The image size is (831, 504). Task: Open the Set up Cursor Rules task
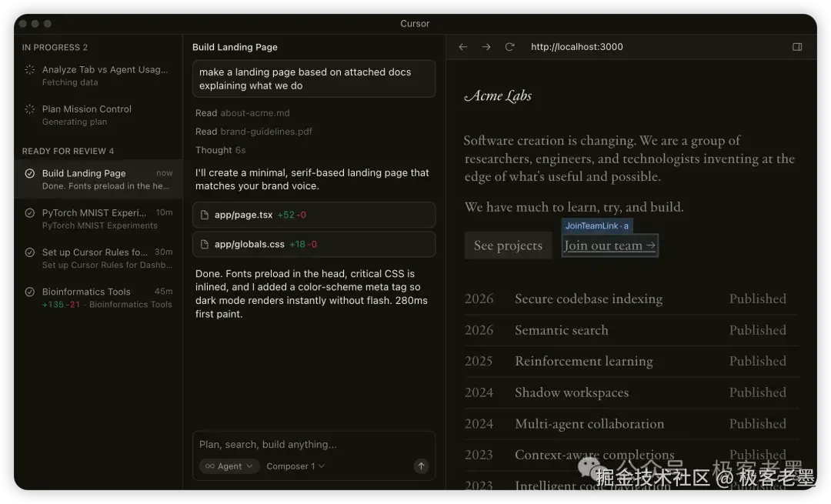pyautogui.click(x=98, y=258)
